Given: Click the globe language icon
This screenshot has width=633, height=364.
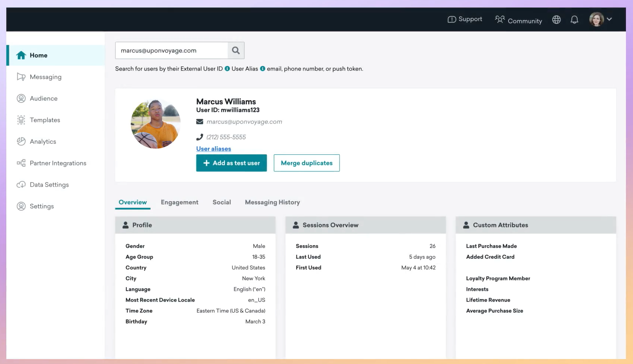Looking at the screenshot, I should point(556,20).
